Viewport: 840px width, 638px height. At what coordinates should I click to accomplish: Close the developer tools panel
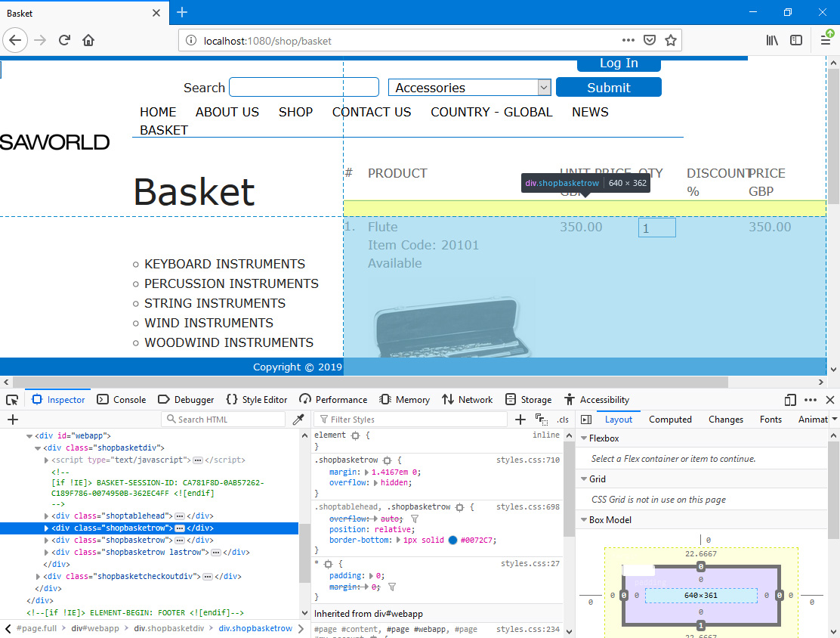pos(830,400)
